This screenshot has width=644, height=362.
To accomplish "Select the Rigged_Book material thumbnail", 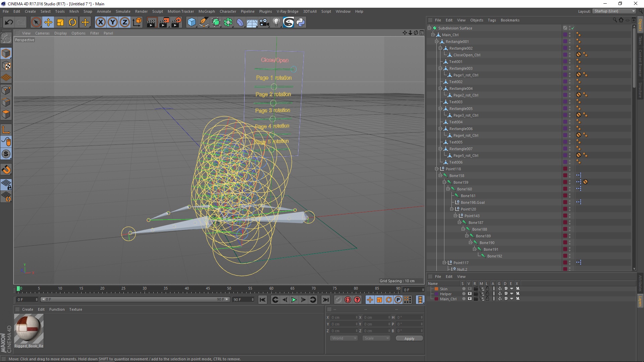I will [29, 328].
